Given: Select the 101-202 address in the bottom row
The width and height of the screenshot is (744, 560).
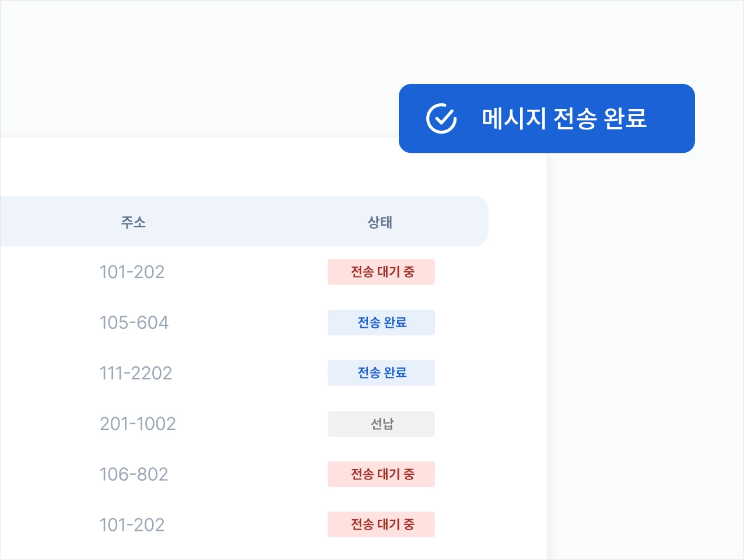Looking at the screenshot, I should [x=132, y=525].
